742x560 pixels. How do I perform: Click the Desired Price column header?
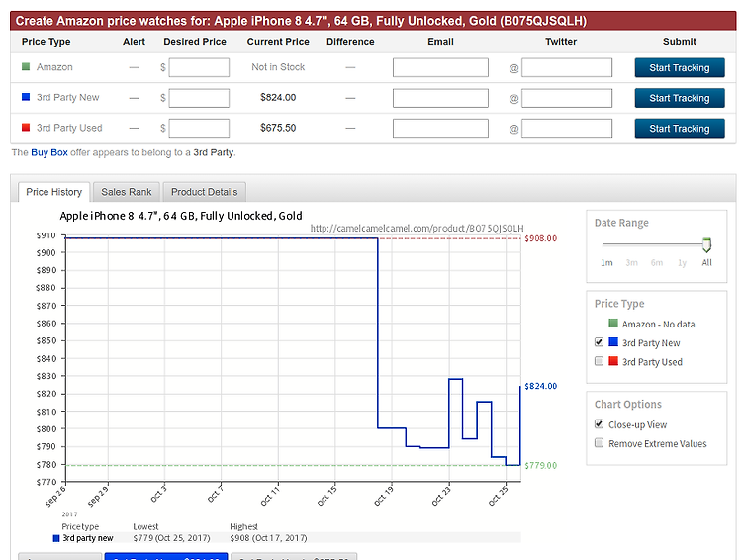[195, 42]
